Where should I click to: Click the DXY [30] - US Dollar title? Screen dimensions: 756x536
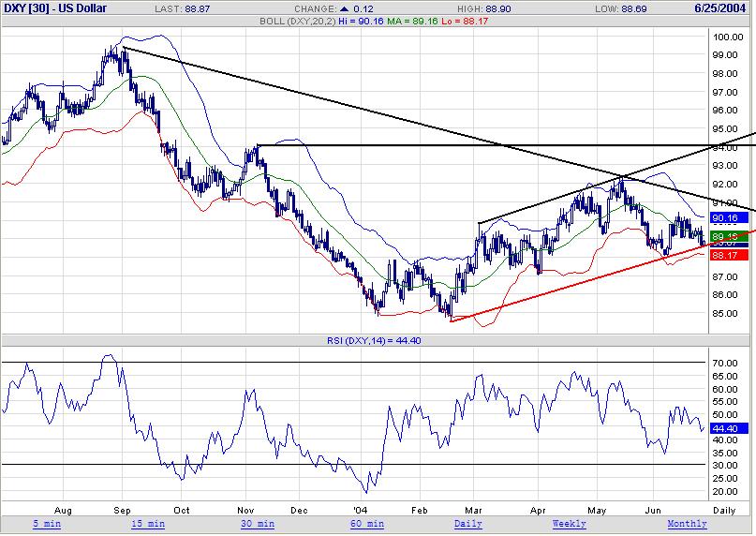[x=54, y=7]
